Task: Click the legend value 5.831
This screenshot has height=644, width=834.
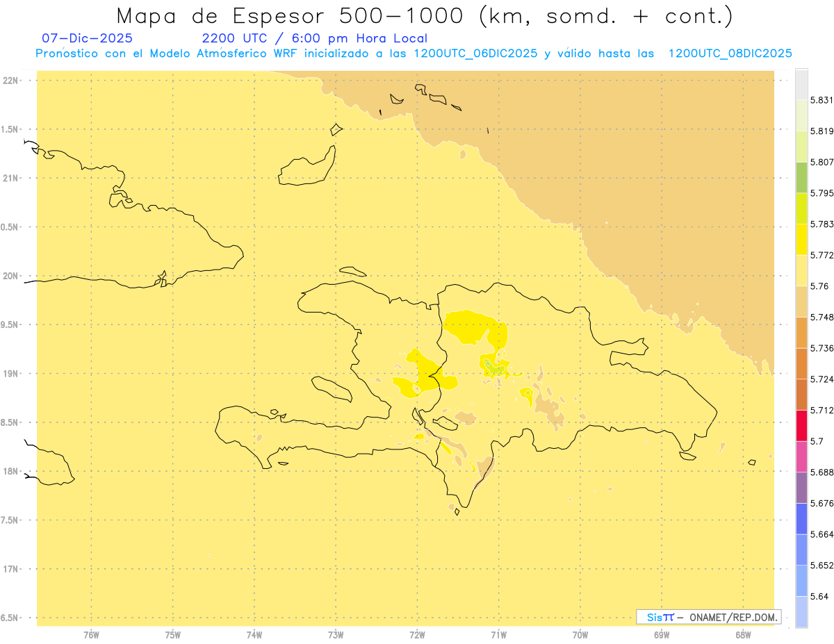Action: [x=822, y=100]
